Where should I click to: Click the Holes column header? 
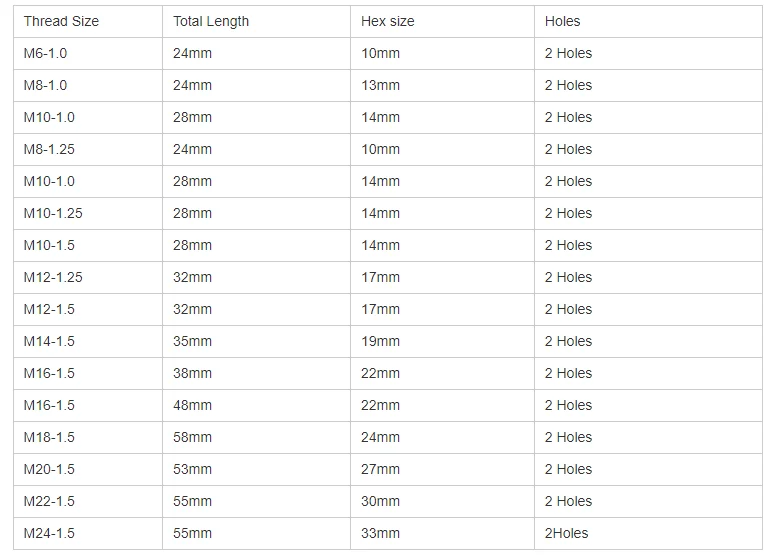pos(562,21)
